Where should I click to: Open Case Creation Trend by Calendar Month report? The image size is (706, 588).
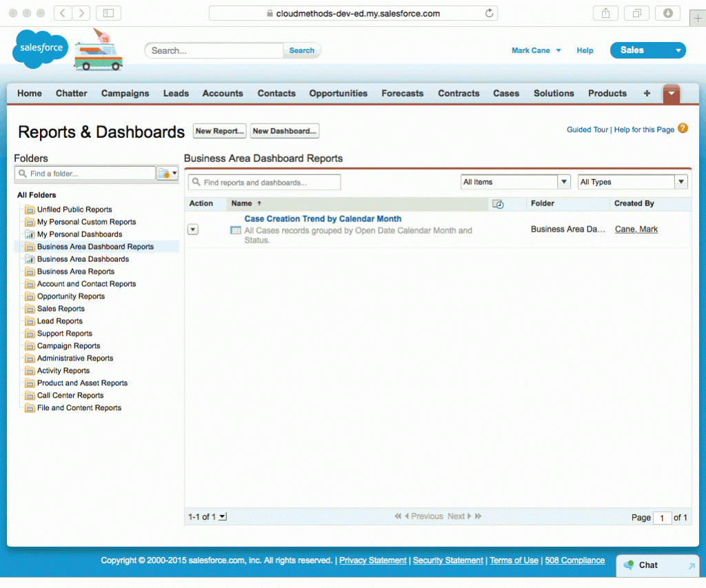(323, 219)
